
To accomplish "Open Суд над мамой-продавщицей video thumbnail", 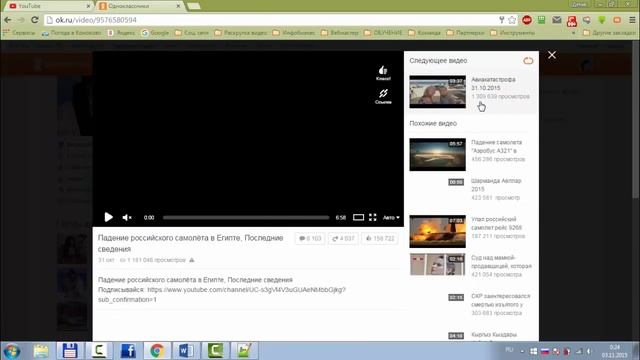I will [x=438, y=264].
